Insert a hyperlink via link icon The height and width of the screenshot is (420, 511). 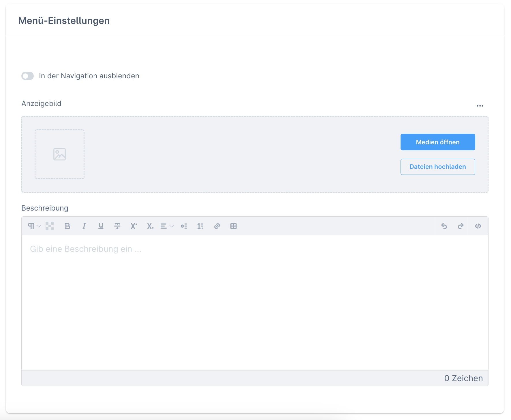tap(217, 226)
